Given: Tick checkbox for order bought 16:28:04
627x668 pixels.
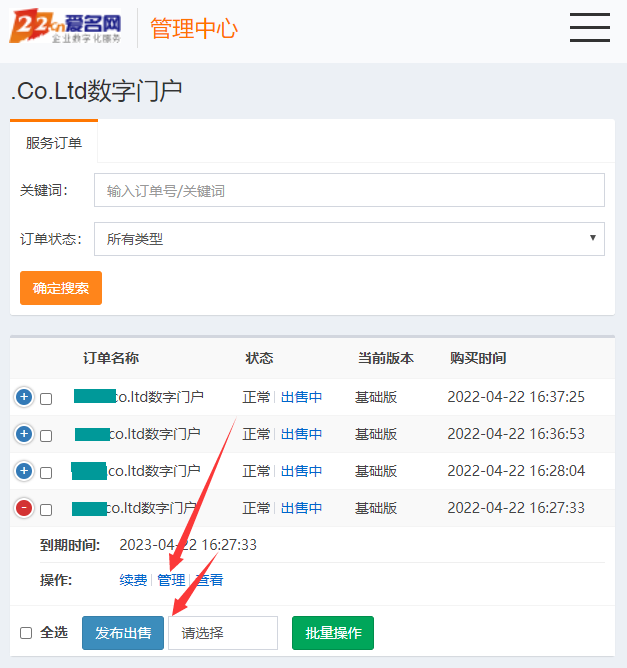Looking at the screenshot, I should click(46, 473).
